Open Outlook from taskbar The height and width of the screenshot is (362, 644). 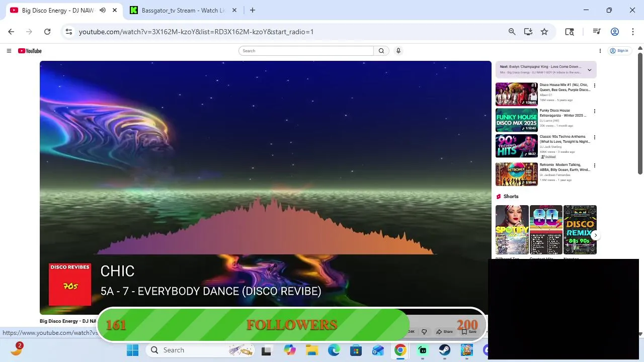click(378, 350)
